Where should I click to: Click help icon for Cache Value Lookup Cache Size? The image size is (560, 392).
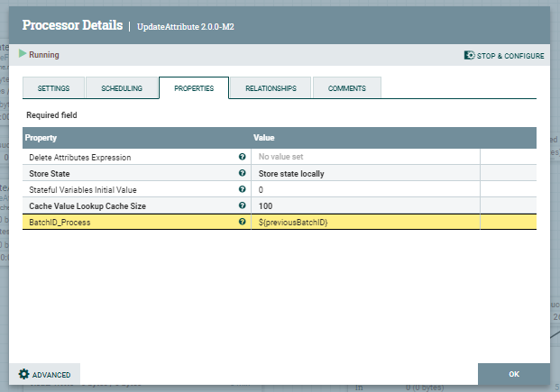click(x=243, y=205)
